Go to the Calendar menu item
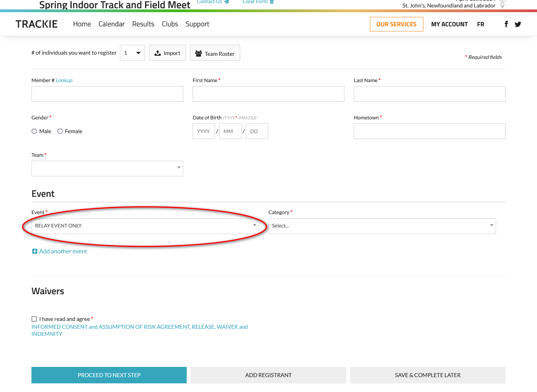This screenshot has width=537, height=392. pyautogui.click(x=111, y=24)
